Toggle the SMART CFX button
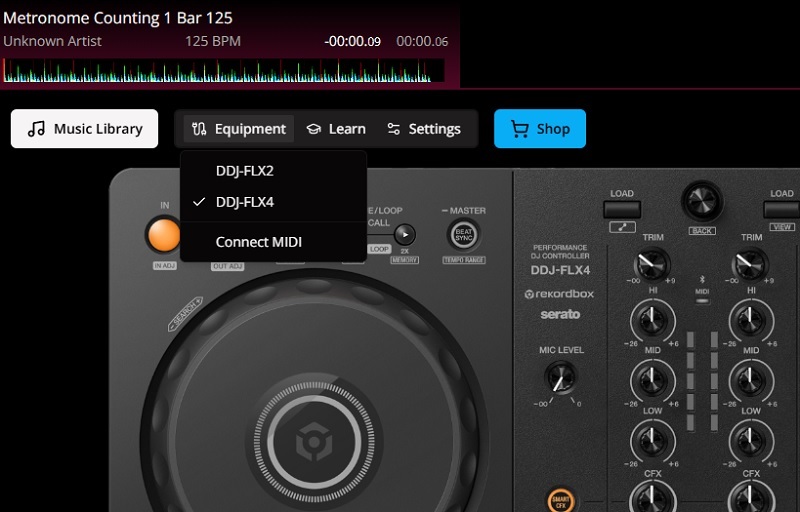The height and width of the screenshot is (512, 800). [x=560, y=501]
